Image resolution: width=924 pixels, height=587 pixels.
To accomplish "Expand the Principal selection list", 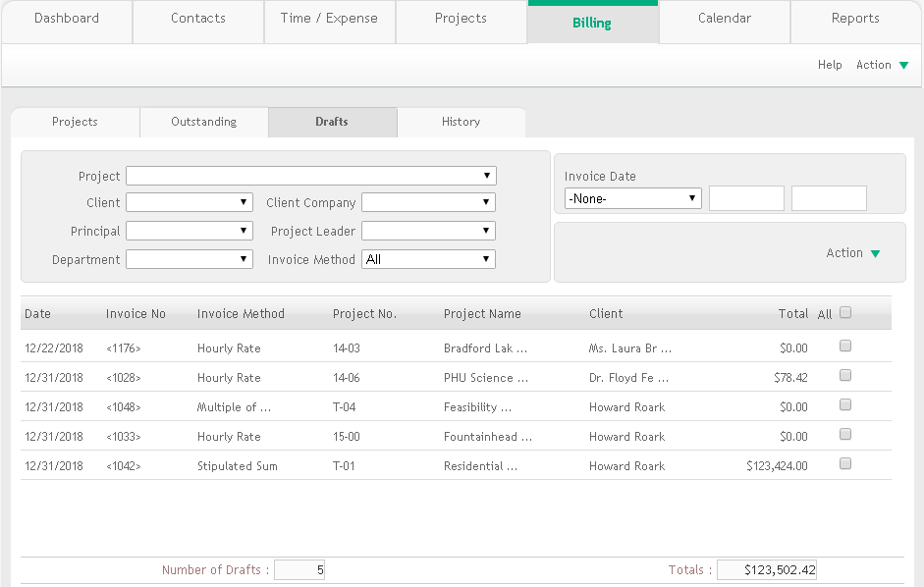I will tap(189, 230).
